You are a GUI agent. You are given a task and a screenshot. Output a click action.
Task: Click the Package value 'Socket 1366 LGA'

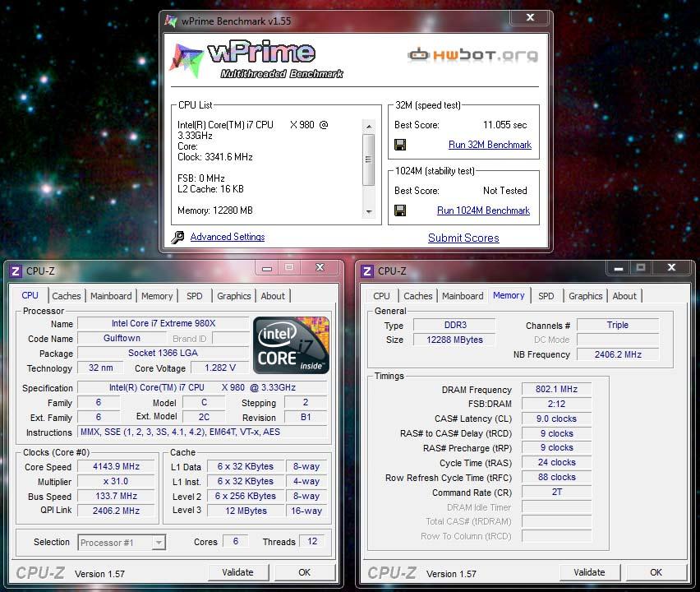[163, 353]
